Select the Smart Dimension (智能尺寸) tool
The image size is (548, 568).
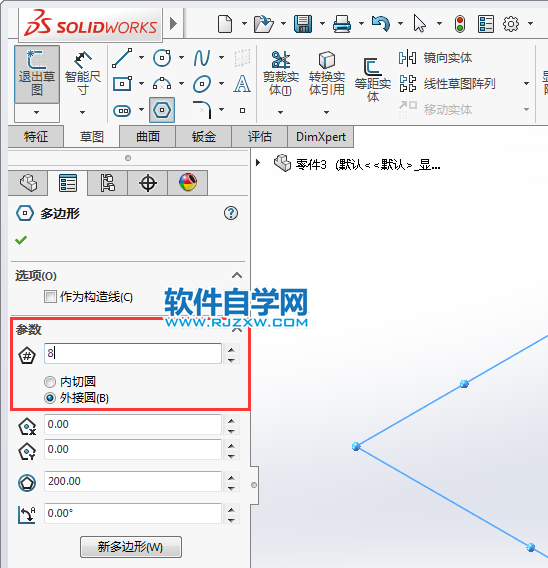click(83, 74)
